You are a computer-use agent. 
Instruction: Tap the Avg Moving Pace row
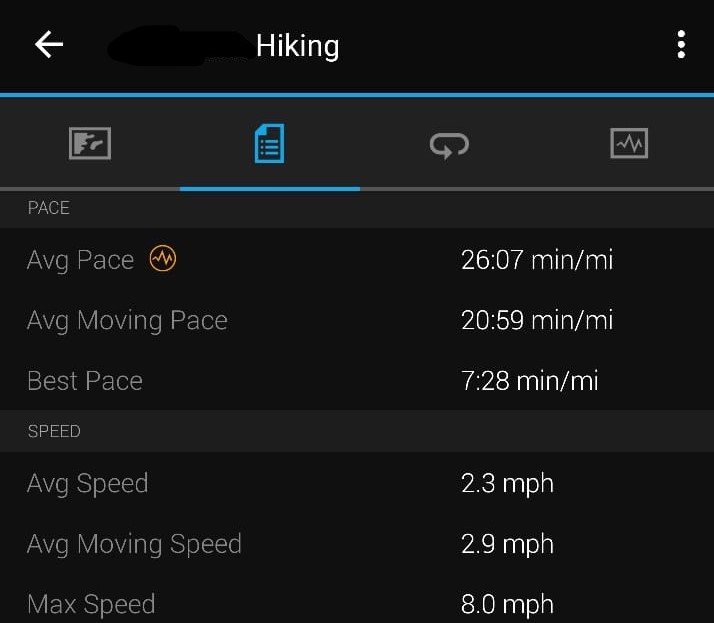coord(127,320)
